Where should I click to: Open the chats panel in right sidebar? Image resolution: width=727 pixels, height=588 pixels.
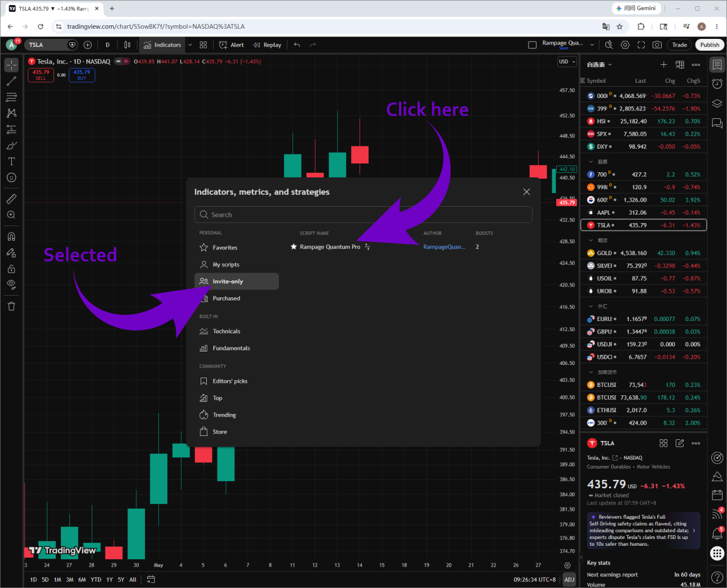[717, 123]
